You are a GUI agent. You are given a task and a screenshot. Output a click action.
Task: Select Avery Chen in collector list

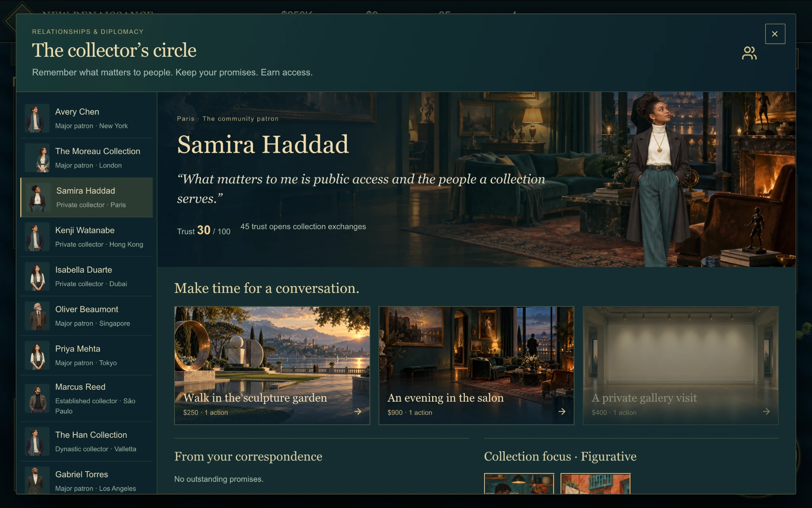pyautogui.click(x=86, y=118)
